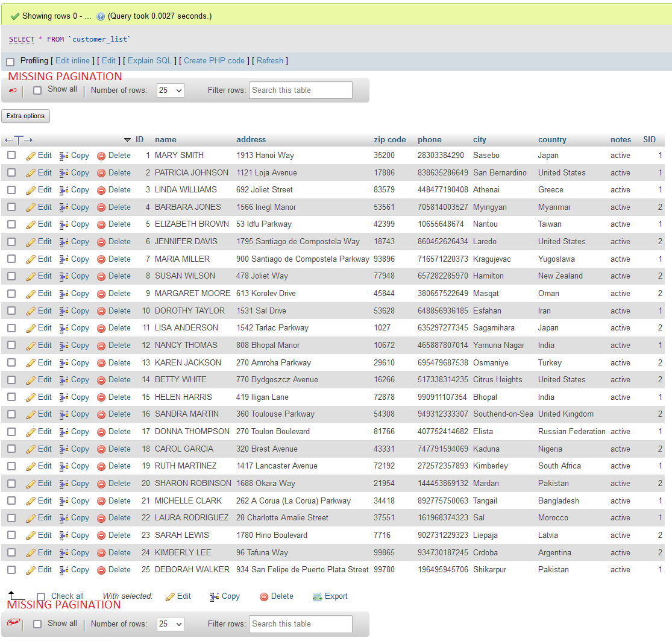The image size is (672, 641).
Task: Copy selected rows via the With selected bar
Action: (x=225, y=596)
